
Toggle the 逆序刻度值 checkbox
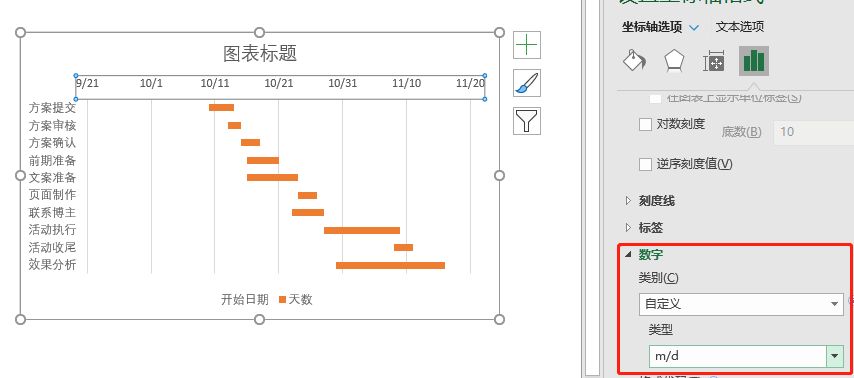[x=645, y=164]
